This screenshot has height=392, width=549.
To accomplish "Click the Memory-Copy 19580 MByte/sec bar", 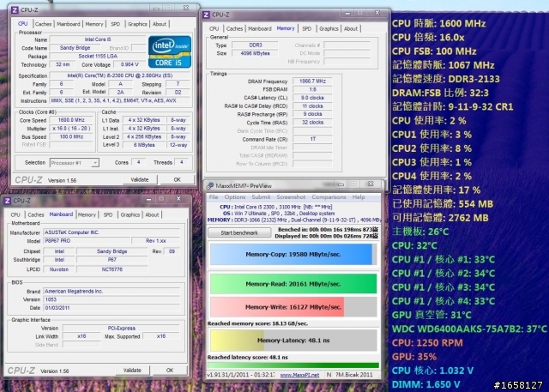I will coord(293,255).
